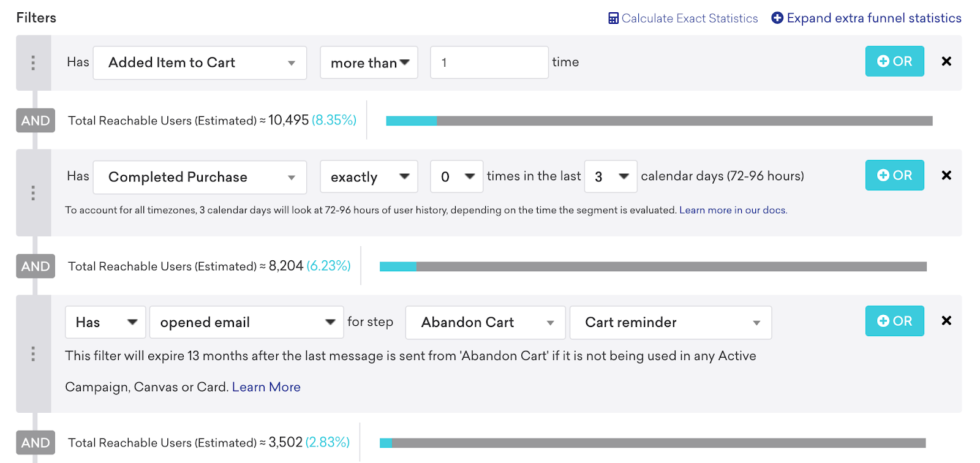
Task: Click the drag handle on opened email filter
Action: point(33,353)
